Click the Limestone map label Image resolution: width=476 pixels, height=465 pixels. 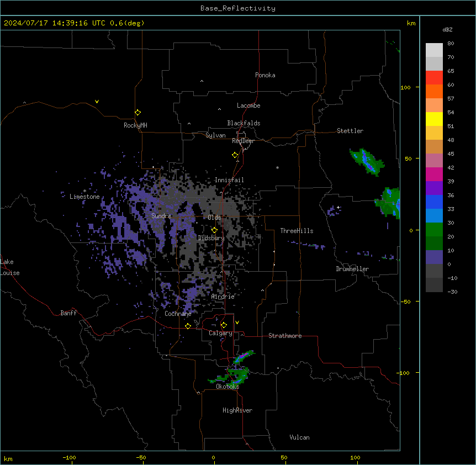coord(84,197)
